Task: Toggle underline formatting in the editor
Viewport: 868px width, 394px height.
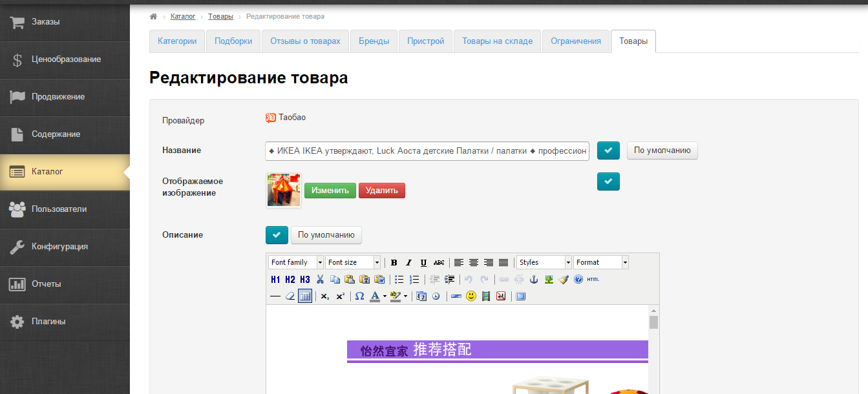Action: click(423, 262)
